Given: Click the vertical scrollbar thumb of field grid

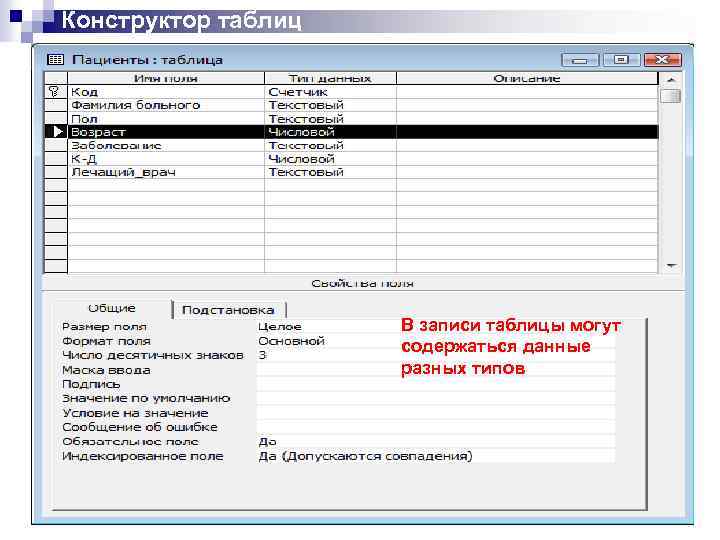Looking at the screenshot, I should pyautogui.click(x=671, y=96).
